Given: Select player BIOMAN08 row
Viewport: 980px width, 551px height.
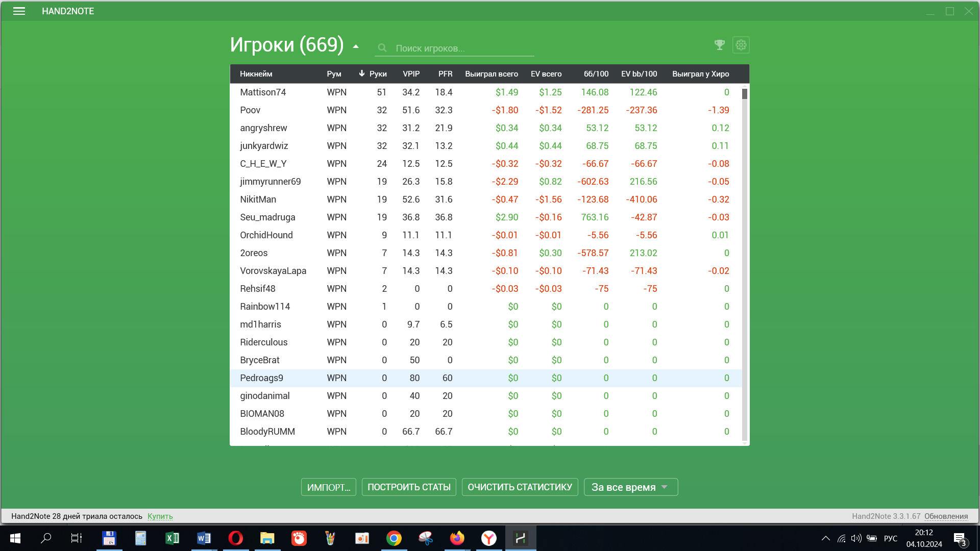Looking at the screenshot, I should tap(485, 414).
